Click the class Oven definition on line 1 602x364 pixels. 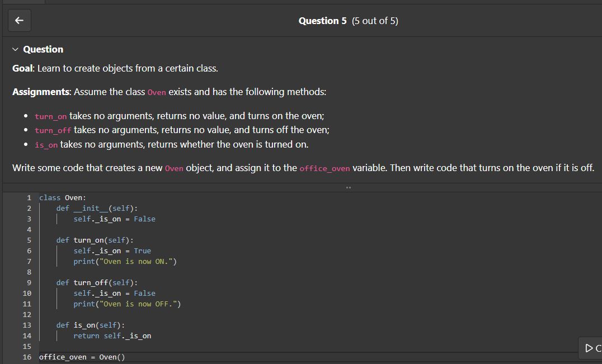click(62, 197)
